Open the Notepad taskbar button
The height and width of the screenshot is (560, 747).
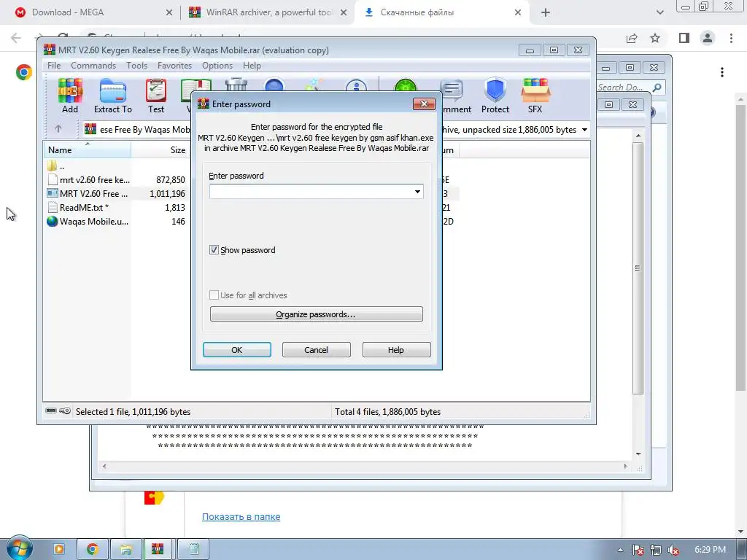[x=194, y=549]
